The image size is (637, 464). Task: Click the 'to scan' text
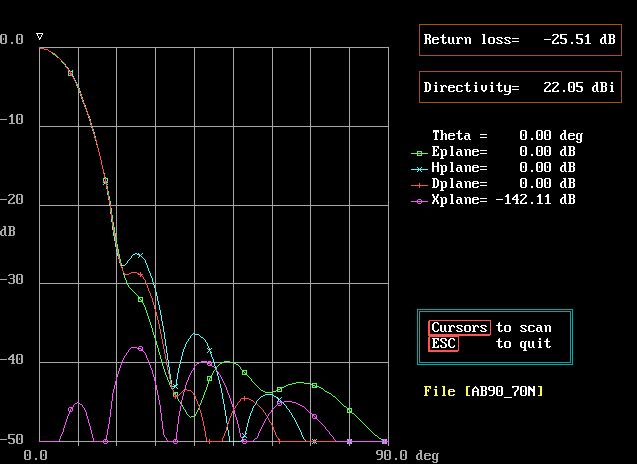point(523,327)
